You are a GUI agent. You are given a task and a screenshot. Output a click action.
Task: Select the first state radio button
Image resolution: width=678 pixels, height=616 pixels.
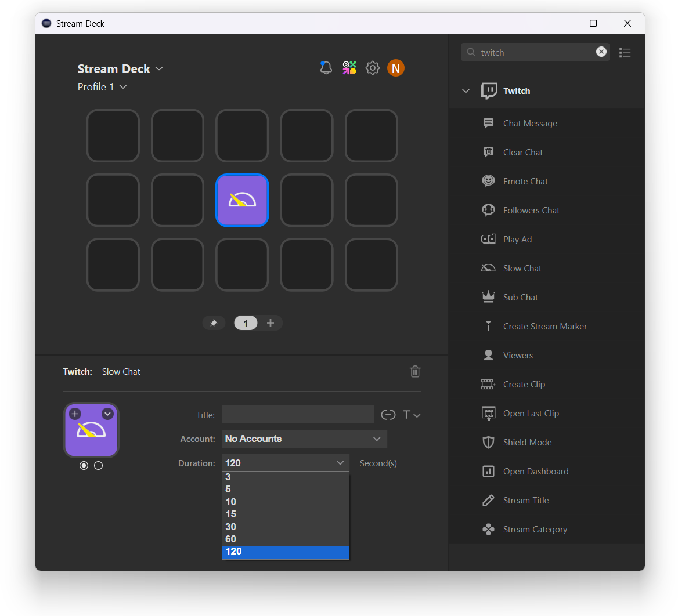tap(84, 465)
